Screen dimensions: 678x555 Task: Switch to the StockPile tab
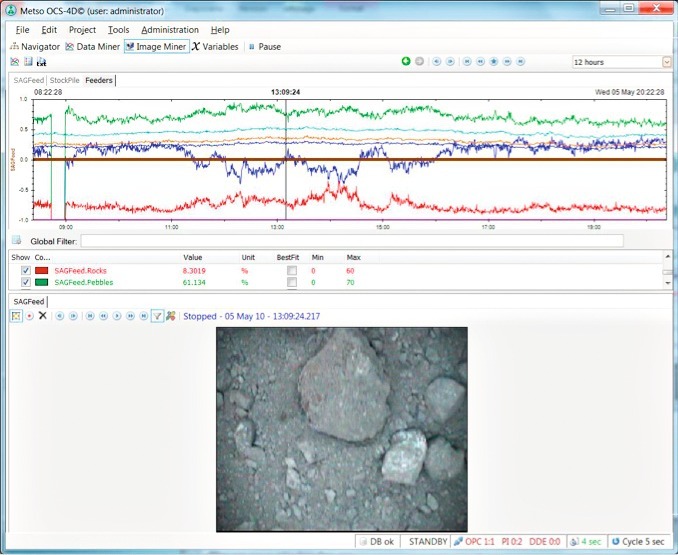pos(64,80)
